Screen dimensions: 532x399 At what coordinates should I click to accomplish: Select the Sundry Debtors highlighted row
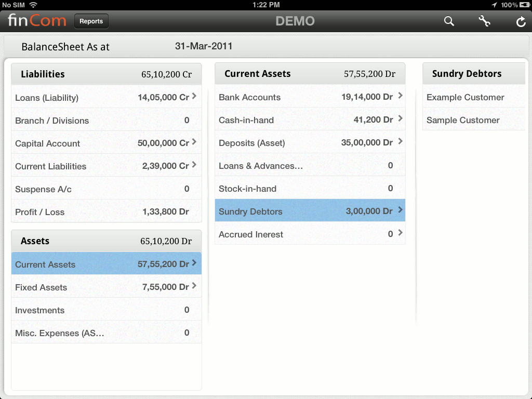(x=310, y=211)
